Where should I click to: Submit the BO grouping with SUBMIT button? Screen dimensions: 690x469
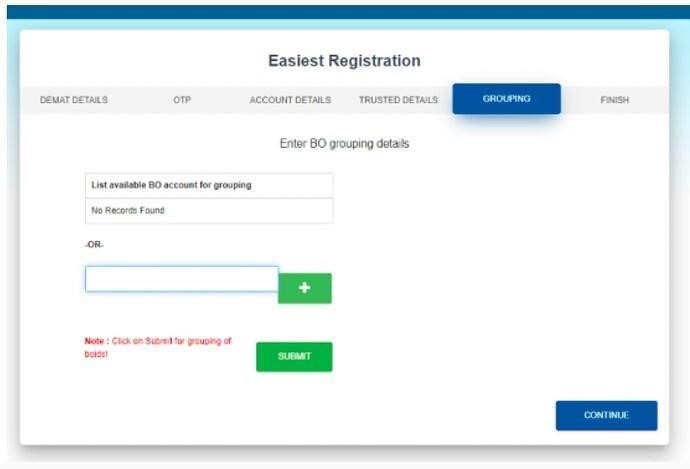(x=294, y=357)
